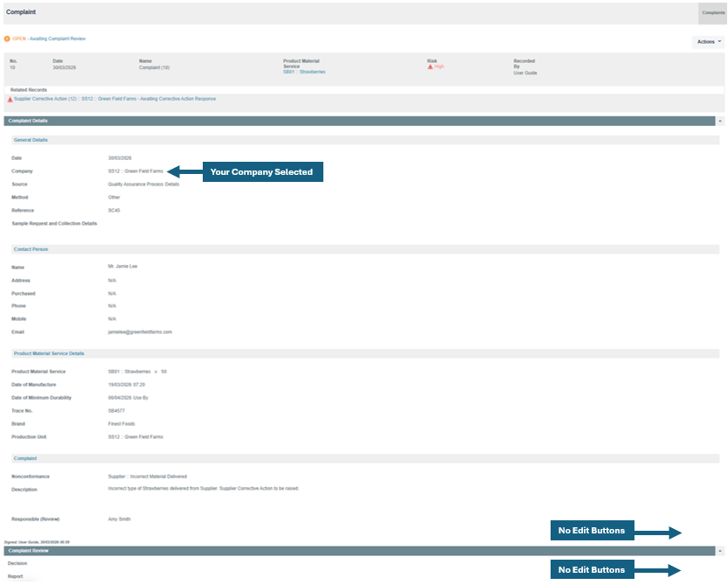Screen dimensions: 728x585
Task: Select the Complaint subsection heading
Action: (25, 458)
